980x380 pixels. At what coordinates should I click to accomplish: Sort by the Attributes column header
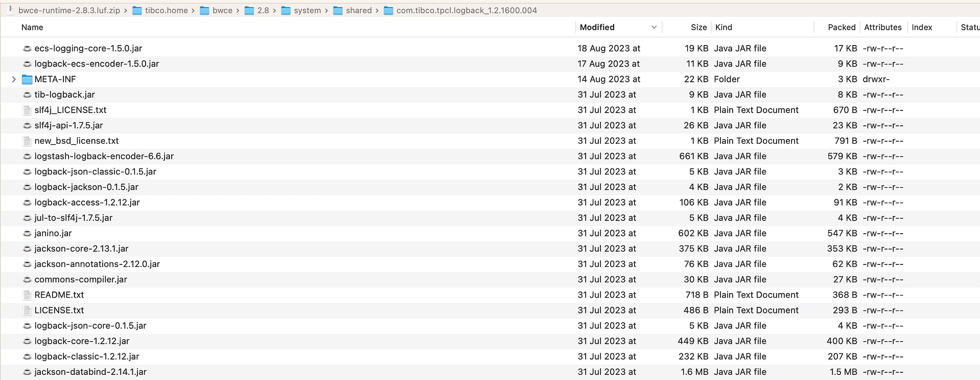(882, 28)
